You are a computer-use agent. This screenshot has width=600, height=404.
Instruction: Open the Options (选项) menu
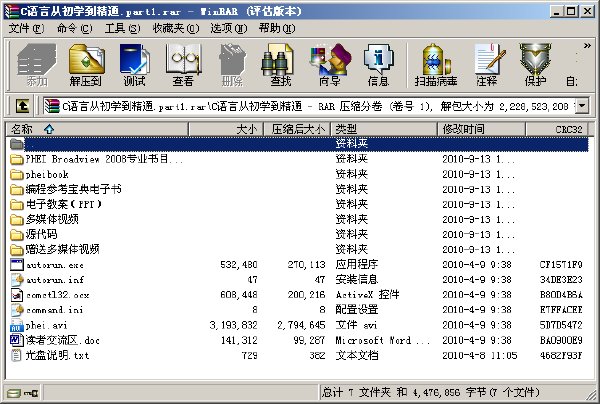(229, 28)
